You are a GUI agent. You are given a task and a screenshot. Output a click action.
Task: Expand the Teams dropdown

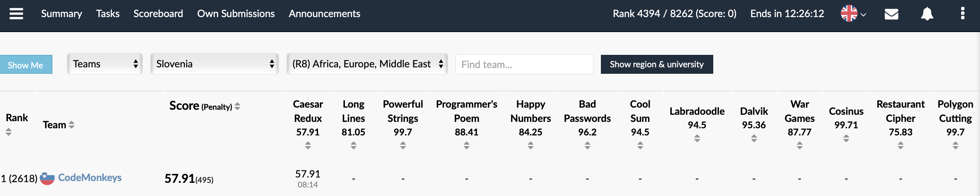point(104,64)
